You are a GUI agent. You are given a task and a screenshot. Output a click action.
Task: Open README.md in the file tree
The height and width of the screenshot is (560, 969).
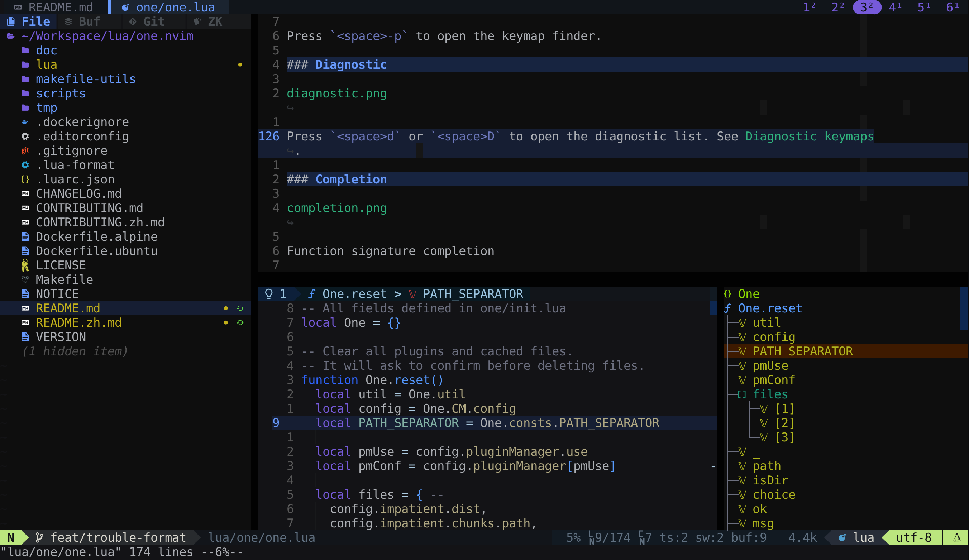pos(68,308)
